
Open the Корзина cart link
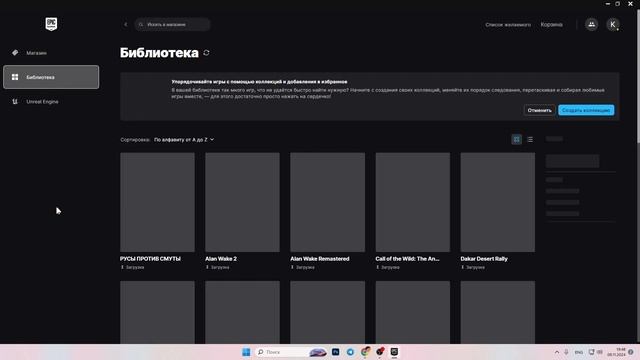point(551,24)
